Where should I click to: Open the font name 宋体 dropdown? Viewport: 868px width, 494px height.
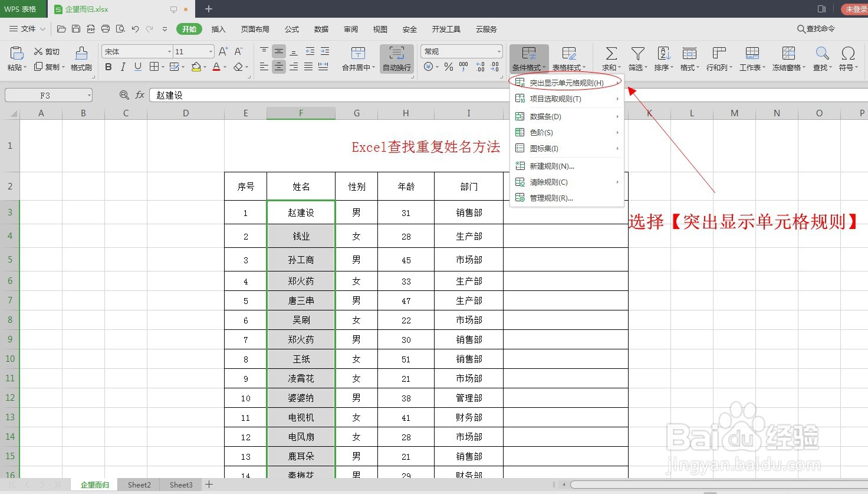point(169,51)
